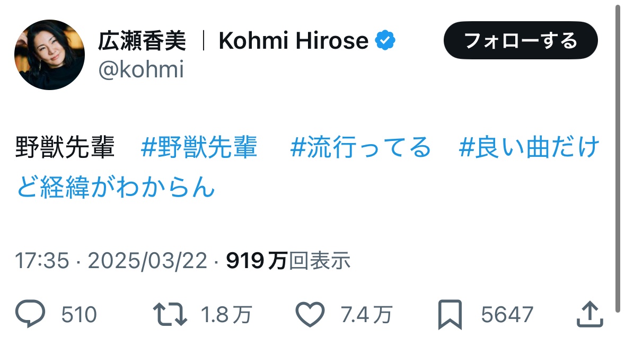Bookmark the post with bookmark icon
Screen dimensions: 625x364
tap(450, 315)
